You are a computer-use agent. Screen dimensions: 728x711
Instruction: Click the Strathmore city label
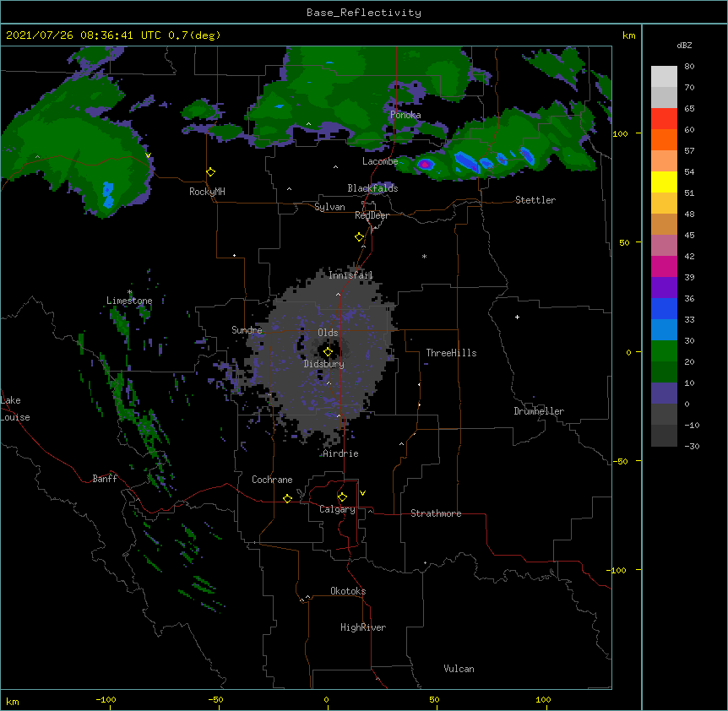click(x=436, y=513)
